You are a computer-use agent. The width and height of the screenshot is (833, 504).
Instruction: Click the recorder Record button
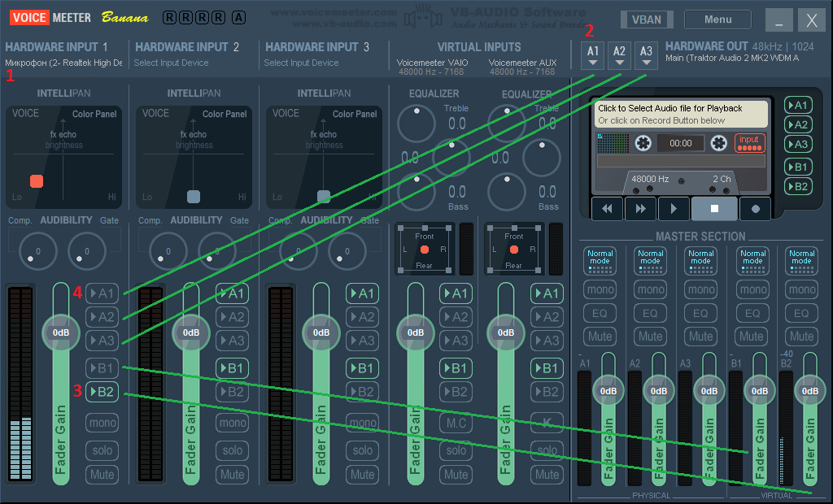[x=755, y=209]
